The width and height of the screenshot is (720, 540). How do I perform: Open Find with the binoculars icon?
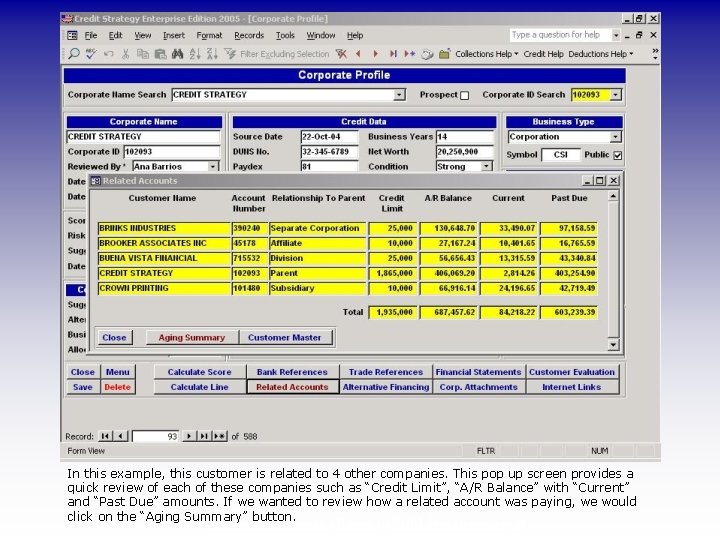click(x=177, y=54)
